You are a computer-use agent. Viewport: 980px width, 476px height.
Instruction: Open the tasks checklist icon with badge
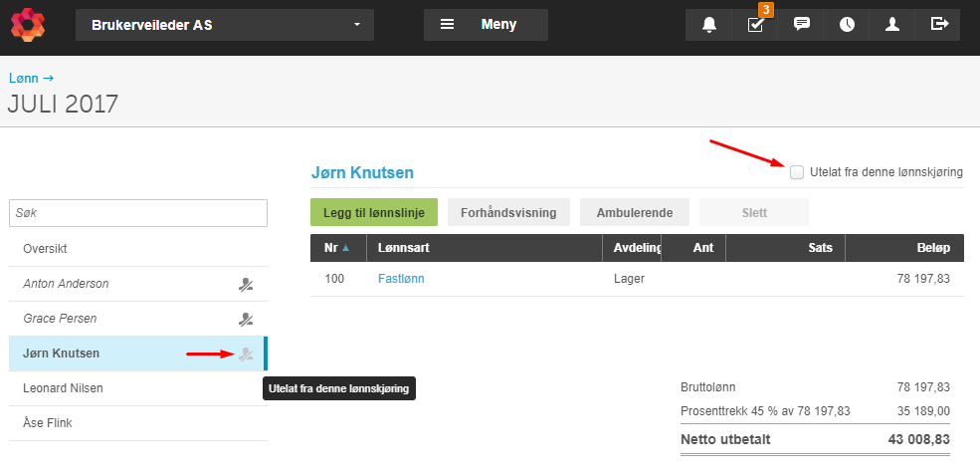pos(755,25)
